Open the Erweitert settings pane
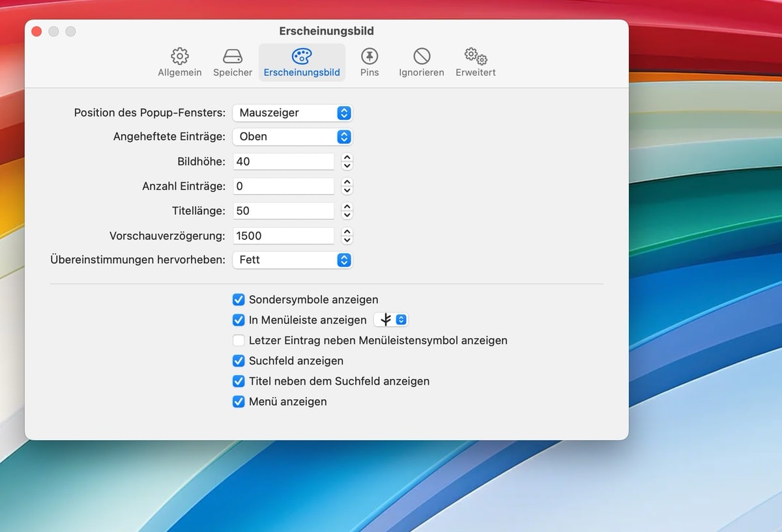This screenshot has height=532, width=782. click(475, 62)
